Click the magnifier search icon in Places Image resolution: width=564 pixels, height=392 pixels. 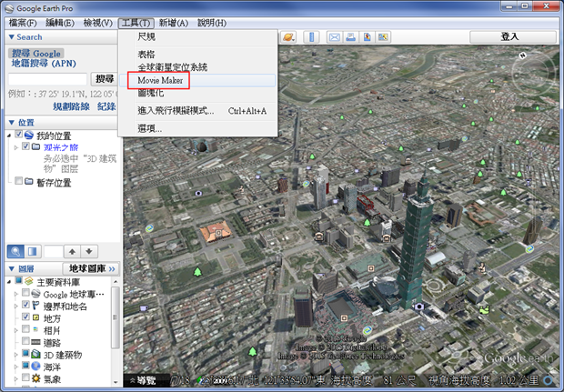click(15, 251)
